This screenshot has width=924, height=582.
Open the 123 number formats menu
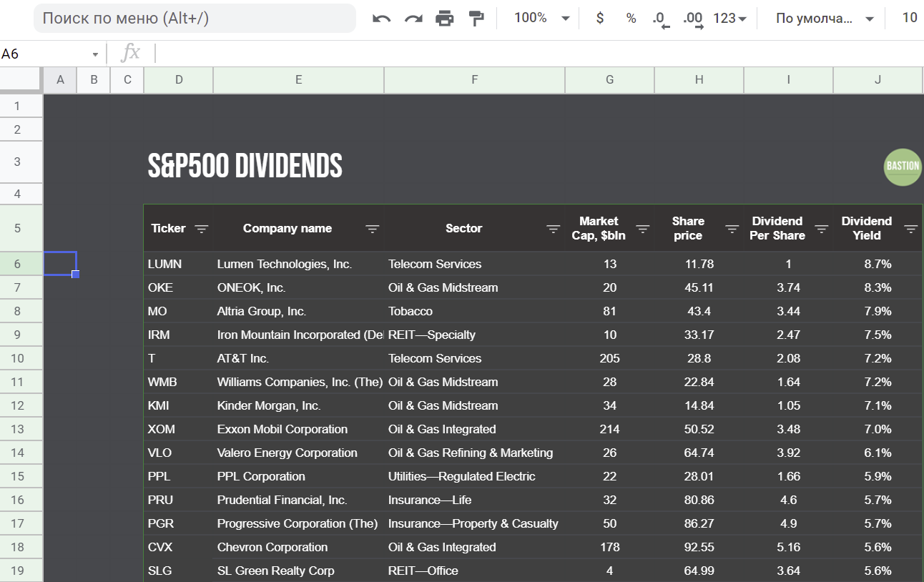[729, 19]
